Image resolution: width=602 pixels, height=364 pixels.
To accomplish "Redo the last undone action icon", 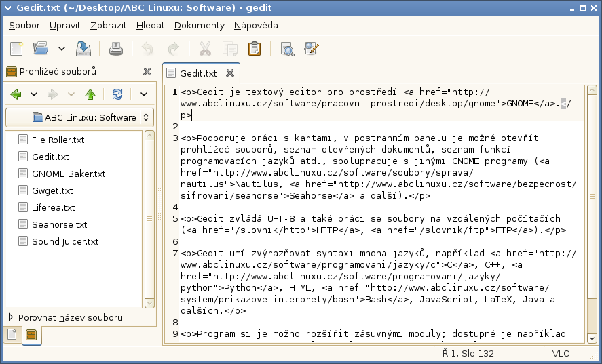I will click(174, 49).
